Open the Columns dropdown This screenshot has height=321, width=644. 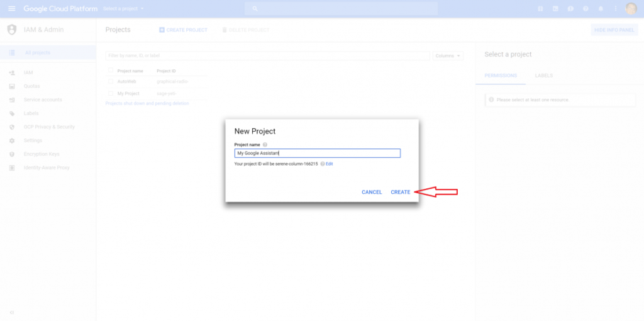[x=448, y=55]
